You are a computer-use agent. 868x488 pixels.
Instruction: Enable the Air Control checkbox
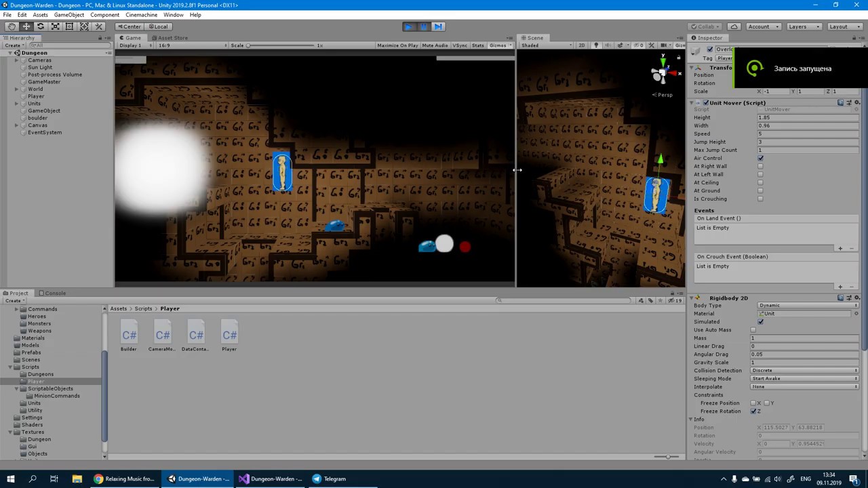click(x=760, y=158)
